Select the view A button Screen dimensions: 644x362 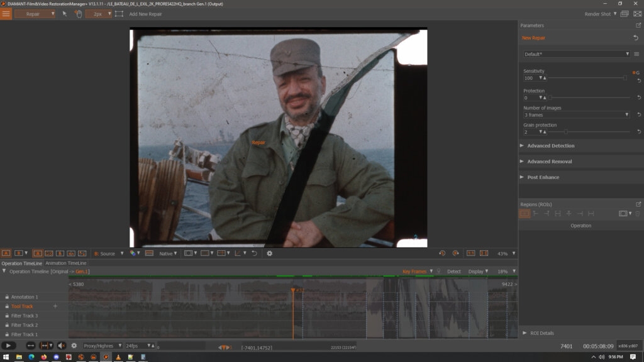click(x=6, y=253)
